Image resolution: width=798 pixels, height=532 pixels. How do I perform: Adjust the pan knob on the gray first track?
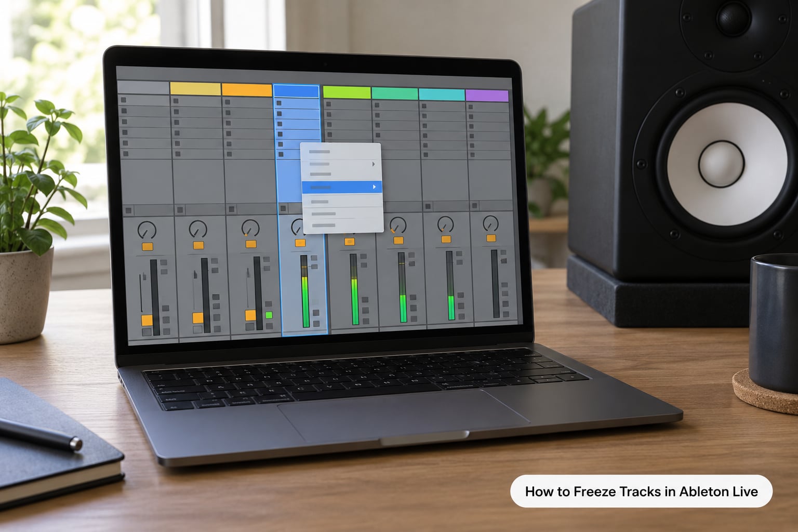click(x=147, y=230)
